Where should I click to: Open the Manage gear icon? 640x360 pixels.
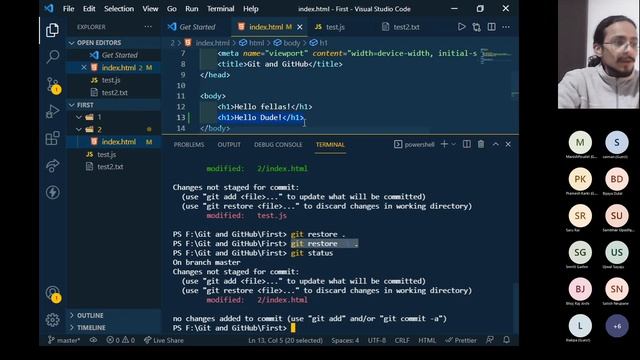coord(52,320)
